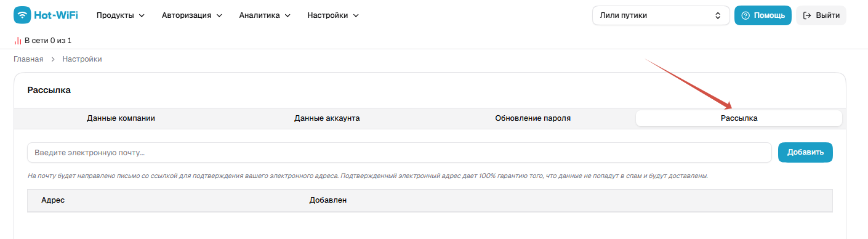Click the network status bars icon

coord(18,41)
